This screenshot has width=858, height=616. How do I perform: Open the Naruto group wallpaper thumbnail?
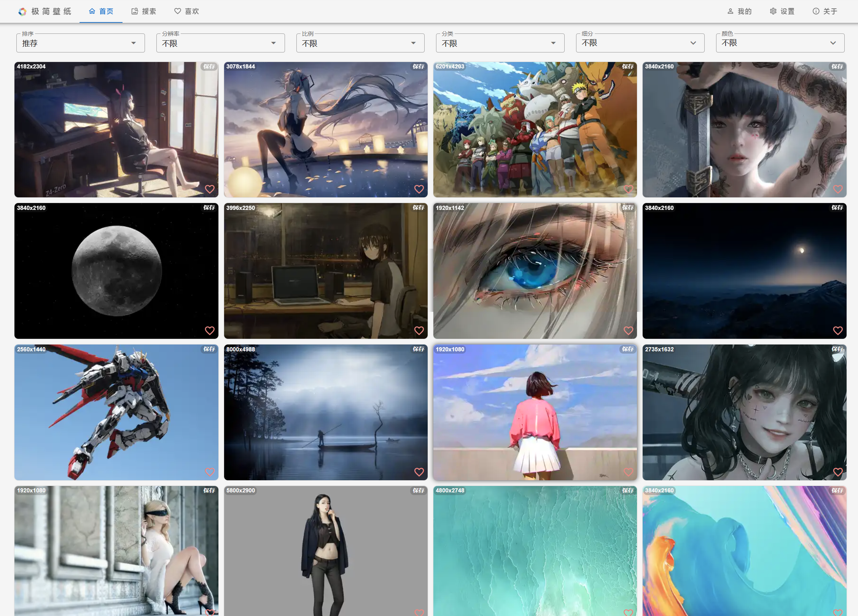coord(535,130)
